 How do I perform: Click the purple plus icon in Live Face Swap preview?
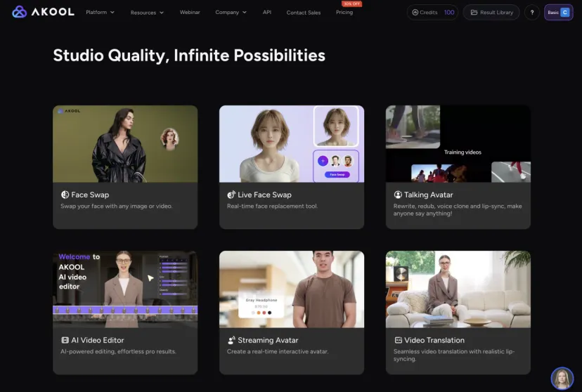click(323, 161)
